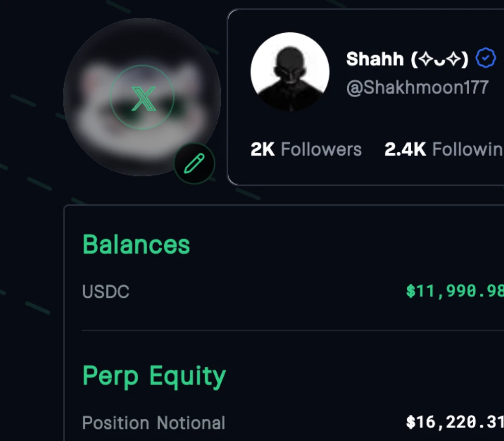
Task: Select the USDC row label
Action: (105, 291)
